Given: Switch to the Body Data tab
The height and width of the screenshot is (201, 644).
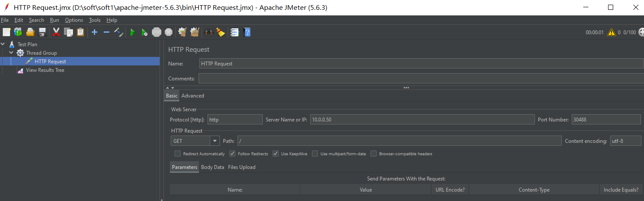Looking at the screenshot, I should tap(213, 167).
